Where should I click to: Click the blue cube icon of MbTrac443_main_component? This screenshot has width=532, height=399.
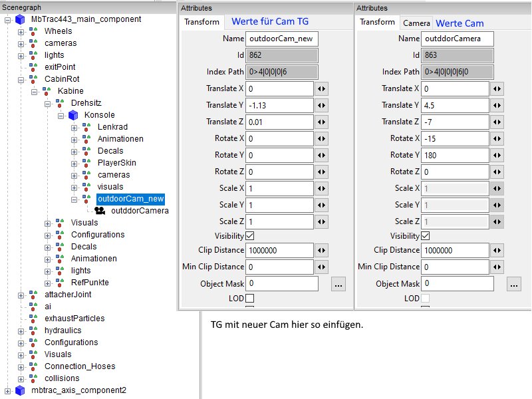click(x=20, y=19)
